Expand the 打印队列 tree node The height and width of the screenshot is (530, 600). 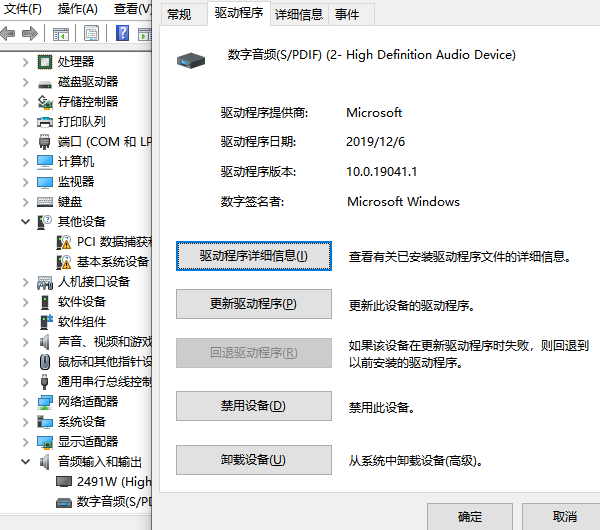[x=25, y=122]
